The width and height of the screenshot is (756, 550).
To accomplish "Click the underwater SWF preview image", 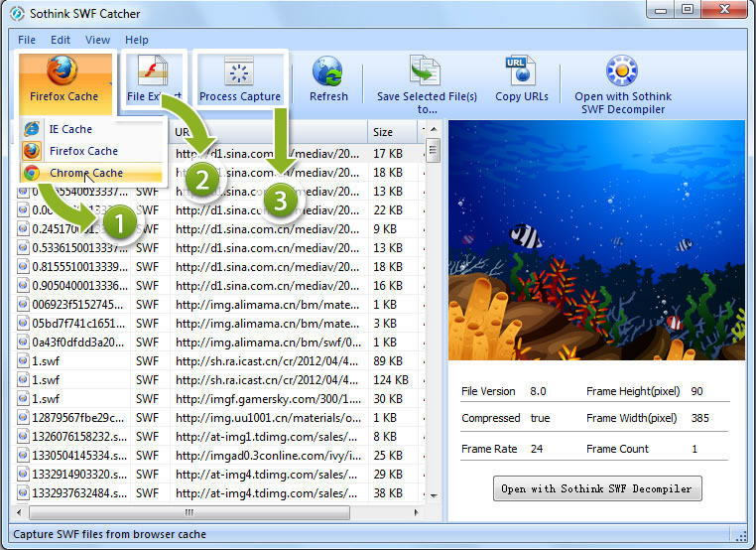I will point(596,240).
